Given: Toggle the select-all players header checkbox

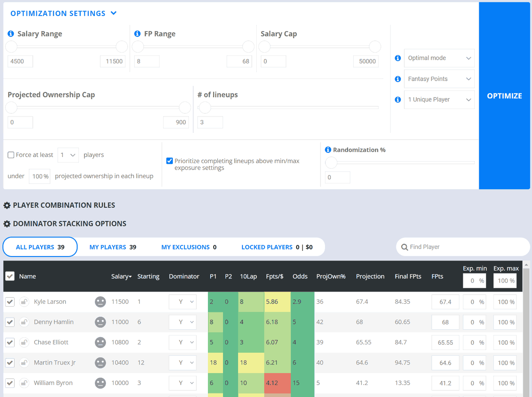Looking at the screenshot, I should coord(10,276).
